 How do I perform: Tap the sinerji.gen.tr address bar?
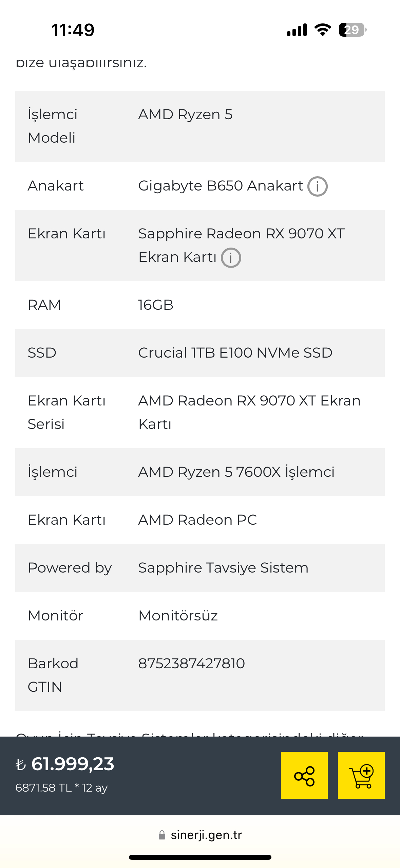[x=200, y=835]
